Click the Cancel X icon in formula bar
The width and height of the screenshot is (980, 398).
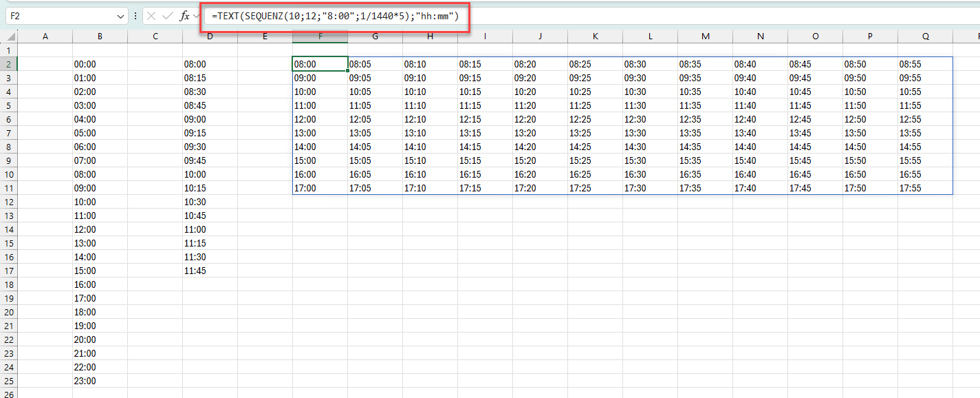[x=151, y=16]
